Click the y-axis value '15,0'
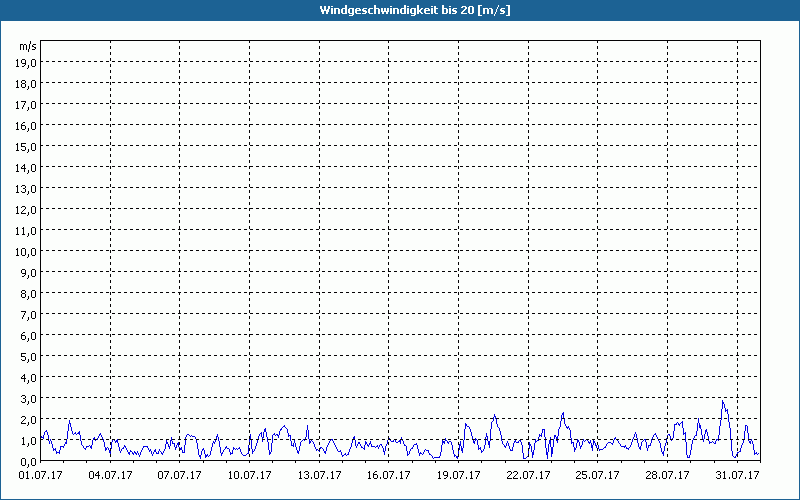This screenshot has width=800, height=500. click(x=27, y=147)
